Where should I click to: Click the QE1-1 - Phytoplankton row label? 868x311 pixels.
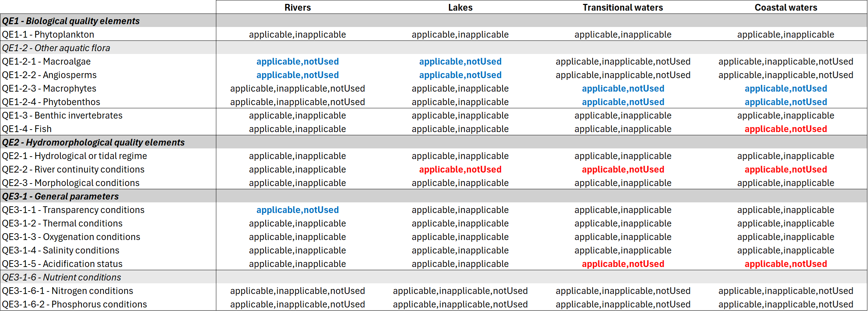(48, 34)
